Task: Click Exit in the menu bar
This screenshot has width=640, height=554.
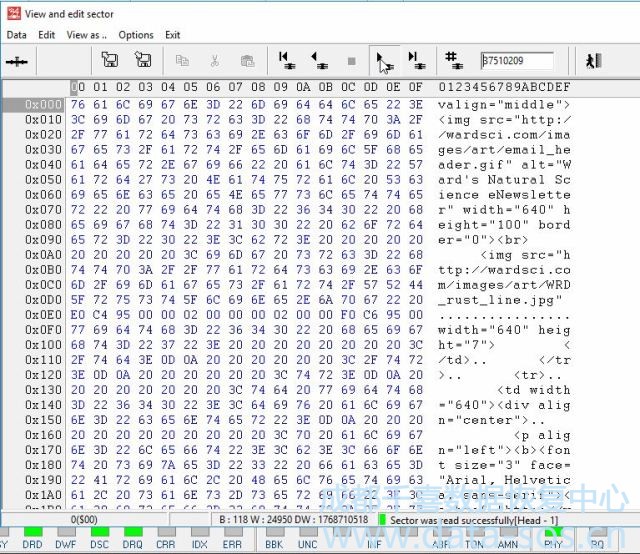Action: (173, 35)
